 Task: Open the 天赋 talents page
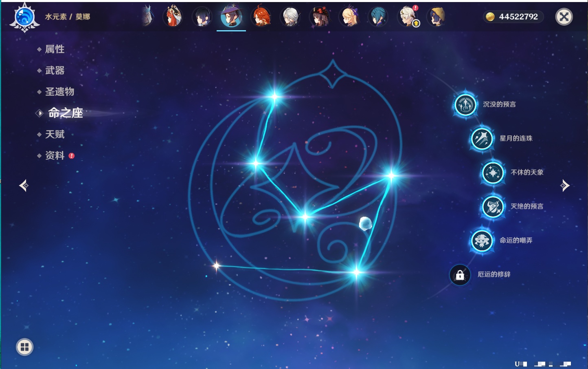tap(55, 134)
